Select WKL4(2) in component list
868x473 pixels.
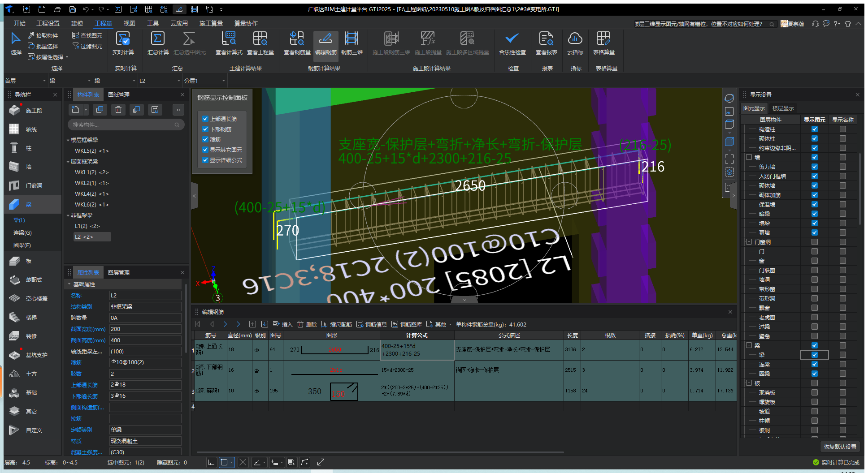tap(92, 194)
